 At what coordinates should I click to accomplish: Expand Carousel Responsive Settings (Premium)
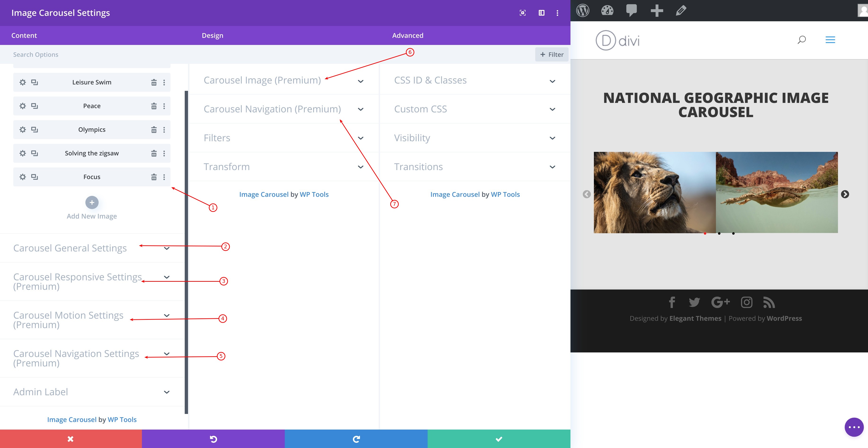pyautogui.click(x=92, y=281)
